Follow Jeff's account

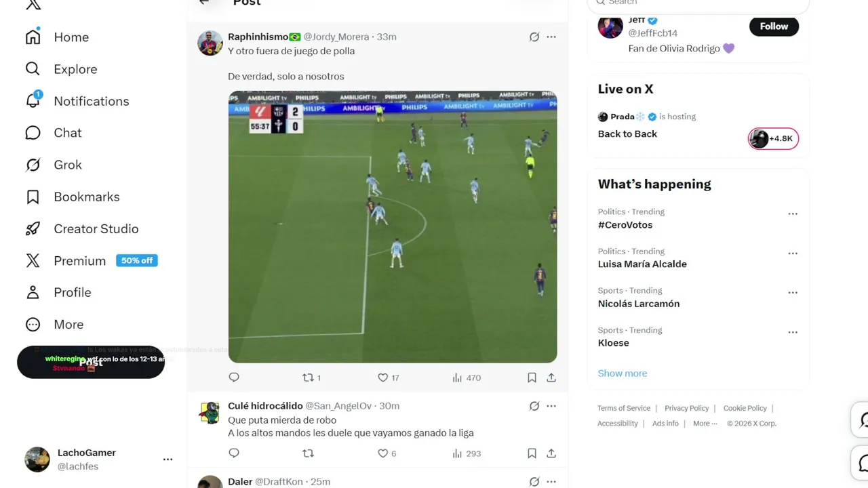[x=774, y=26]
